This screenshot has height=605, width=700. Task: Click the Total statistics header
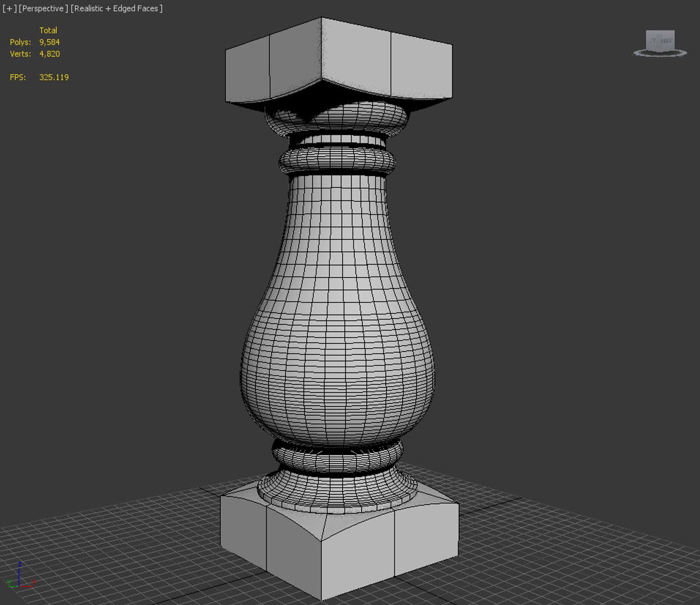pyautogui.click(x=48, y=30)
